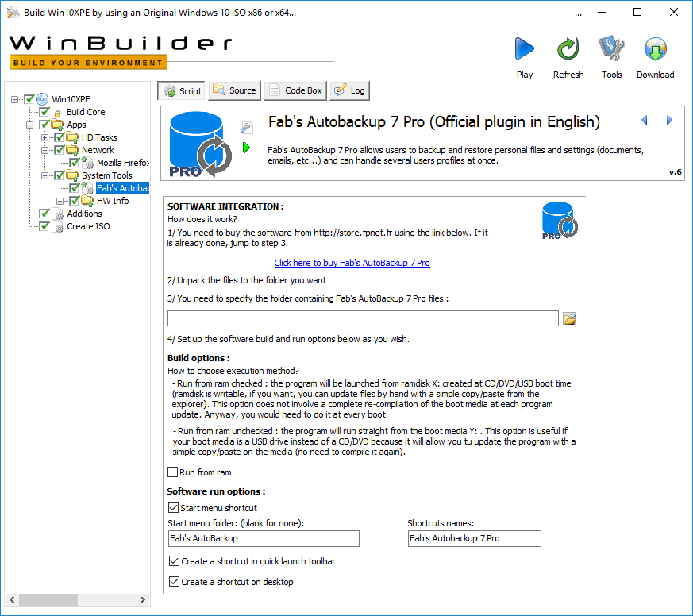Click the Mozilla Firefox script icon
Screen dimensions: 693x616
87,163
